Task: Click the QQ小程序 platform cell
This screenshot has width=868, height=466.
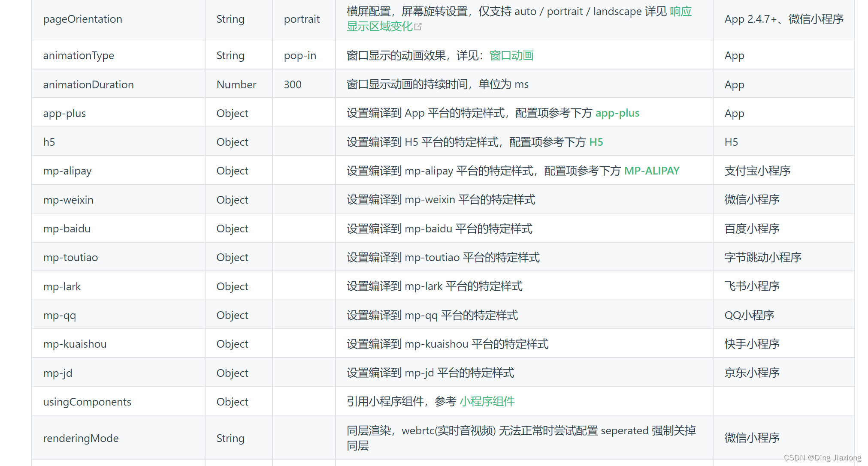Action: click(x=784, y=315)
